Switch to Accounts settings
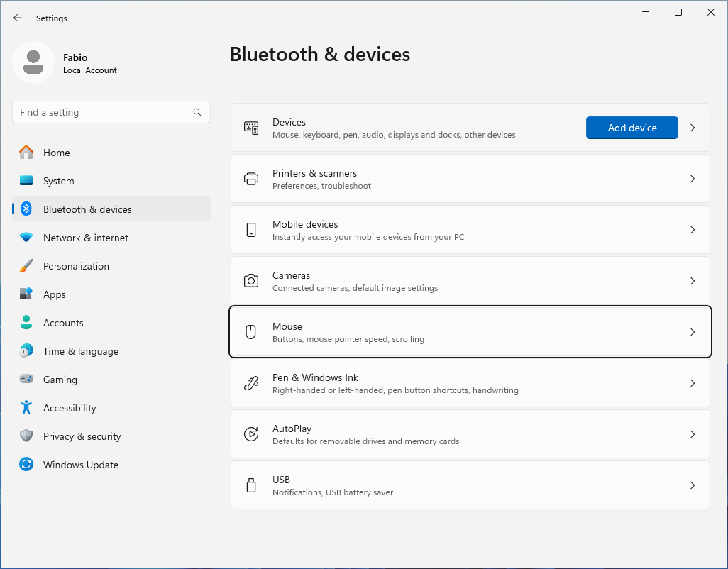This screenshot has height=569, width=728. (111, 322)
